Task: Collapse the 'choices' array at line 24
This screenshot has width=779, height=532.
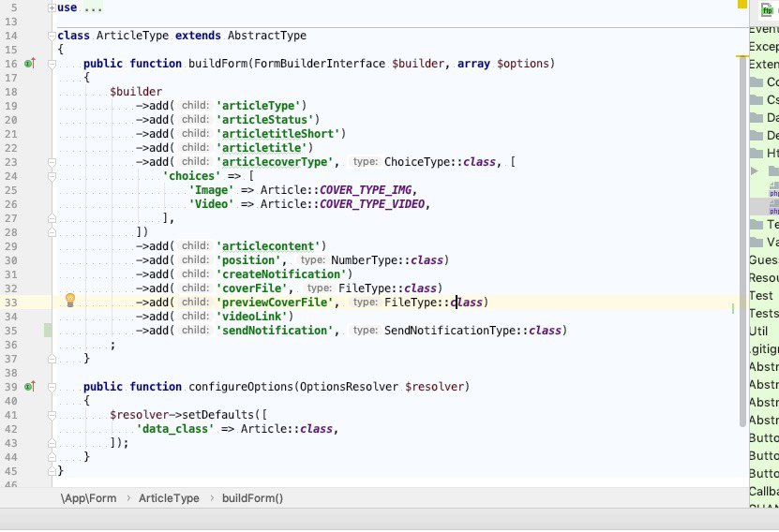Action: point(52,176)
